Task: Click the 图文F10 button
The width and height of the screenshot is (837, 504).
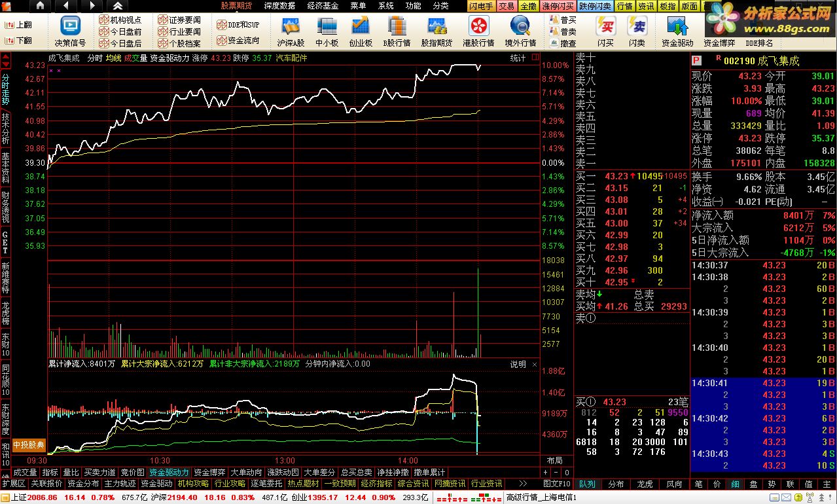Action: tap(557, 484)
